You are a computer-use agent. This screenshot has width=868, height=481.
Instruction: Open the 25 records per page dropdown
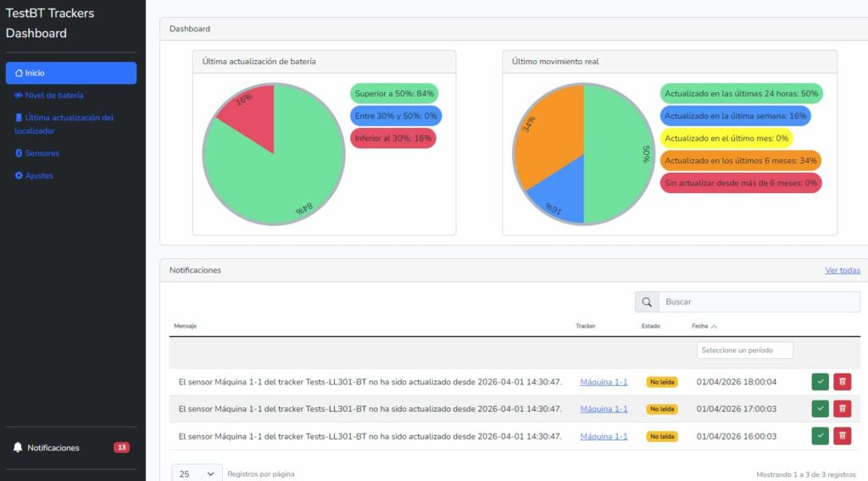197,474
